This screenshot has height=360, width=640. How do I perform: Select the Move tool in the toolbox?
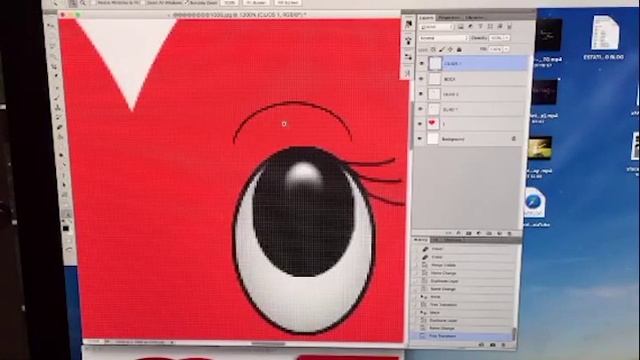pos(51,26)
